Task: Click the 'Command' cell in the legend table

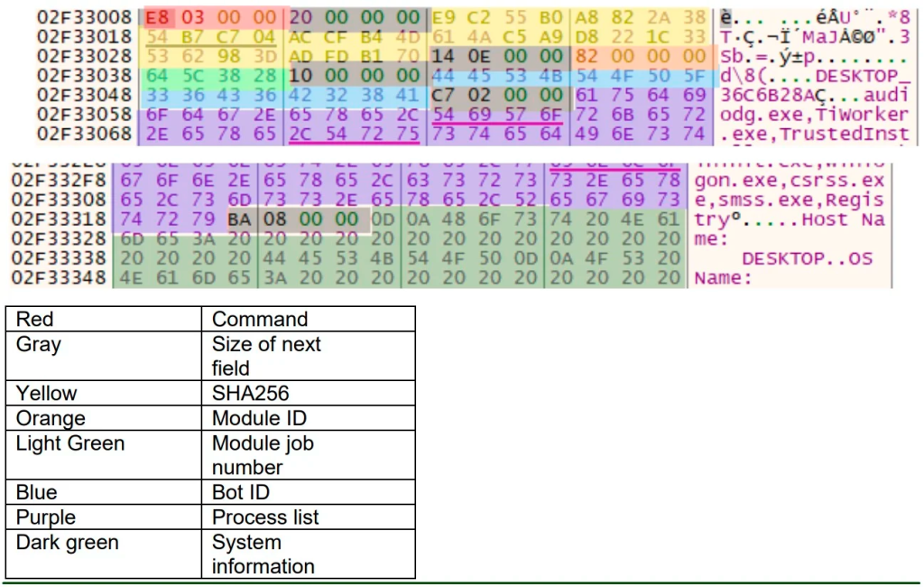Action: point(260,319)
